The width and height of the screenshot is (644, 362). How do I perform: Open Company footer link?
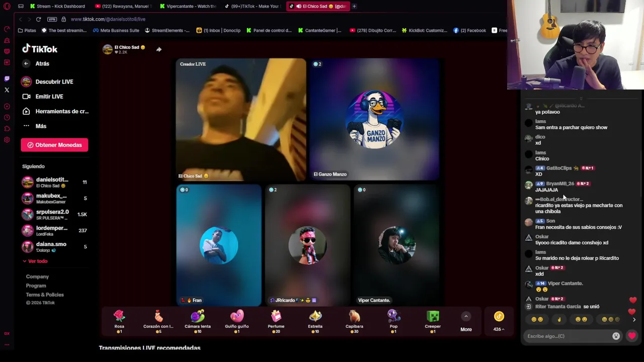tap(37, 277)
